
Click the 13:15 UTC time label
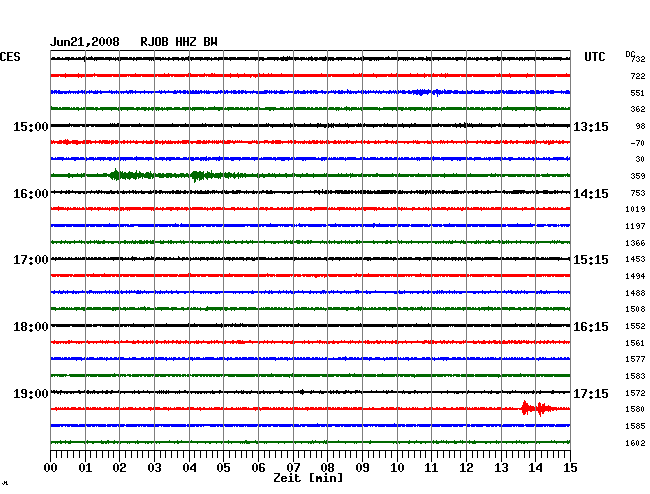591,126
